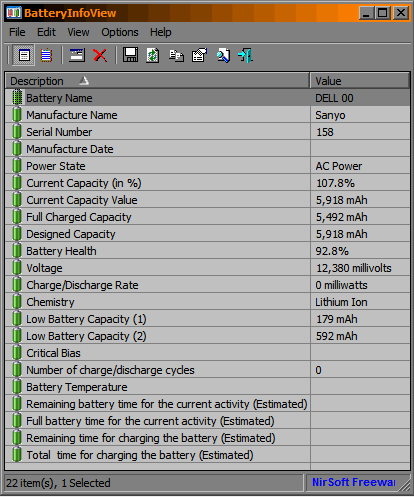Viewport: 414px width, 497px height.
Task: Switch to Show Battery Information view icon
Action: [24, 55]
